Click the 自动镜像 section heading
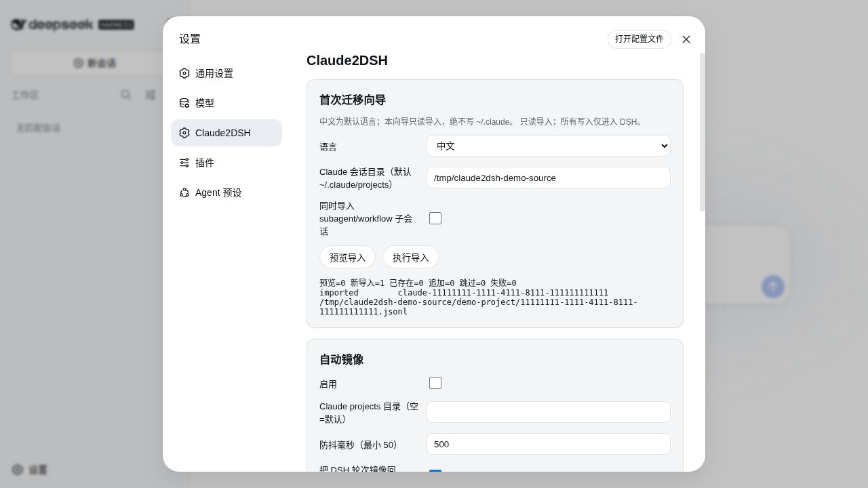The height and width of the screenshot is (488, 868). click(x=342, y=359)
